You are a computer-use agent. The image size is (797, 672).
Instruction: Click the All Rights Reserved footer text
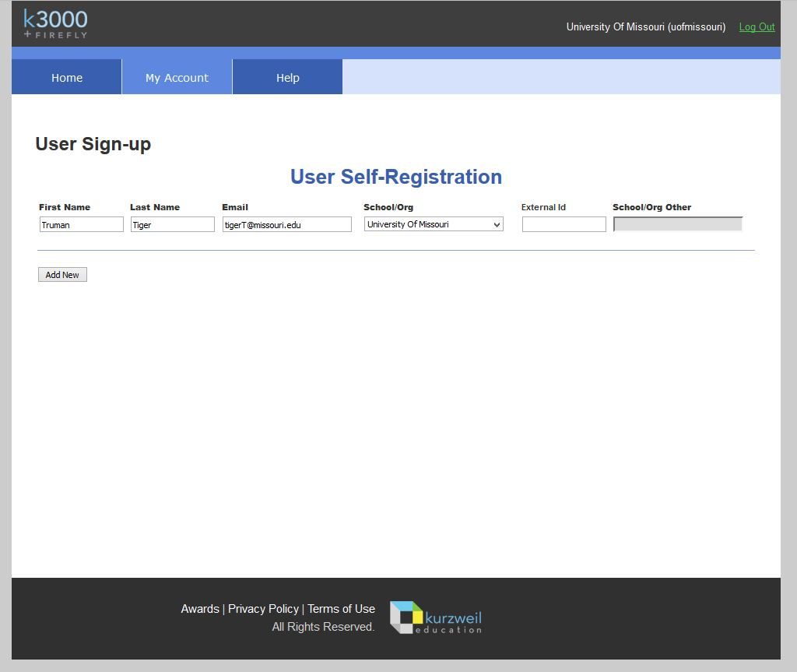coord(323,627)
